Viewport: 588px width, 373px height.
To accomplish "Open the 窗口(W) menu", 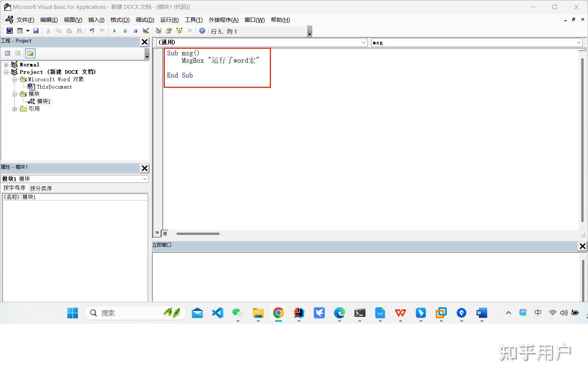I will pos(255,20).
